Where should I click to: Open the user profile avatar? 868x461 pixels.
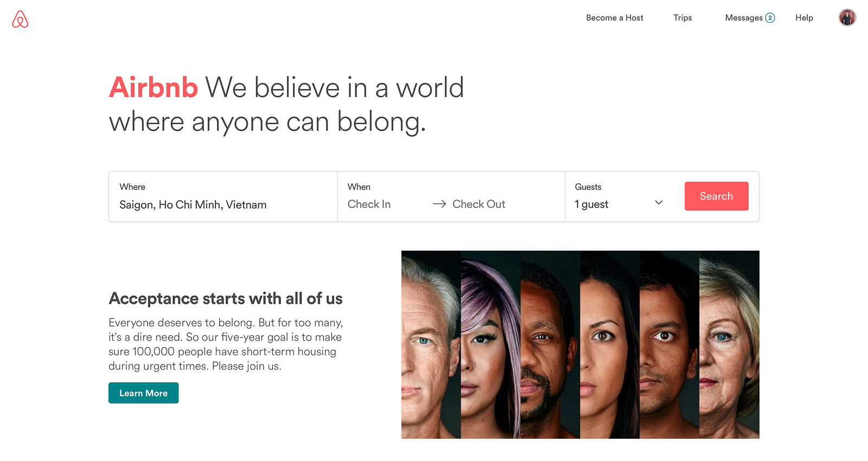coord(847,17)
